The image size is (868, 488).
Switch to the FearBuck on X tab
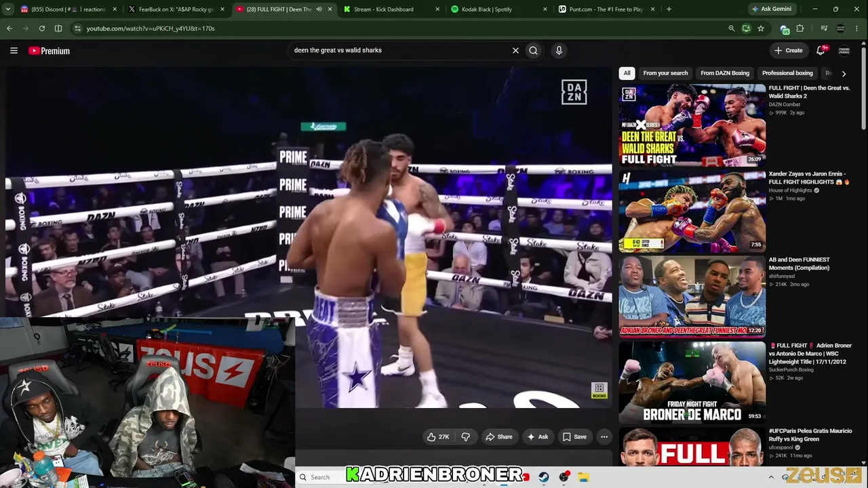coord(176,9)
